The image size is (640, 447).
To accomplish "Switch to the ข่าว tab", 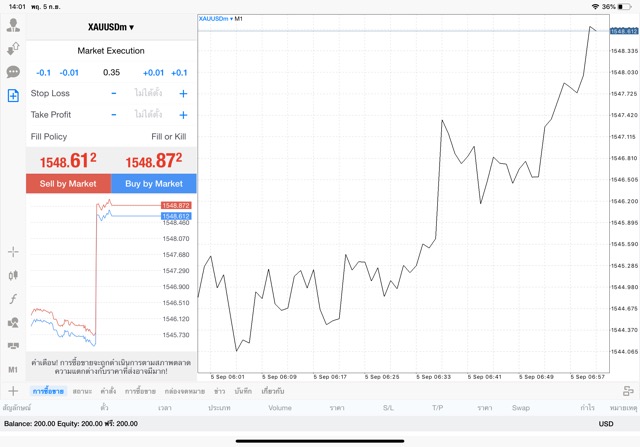I will point(219,390).
